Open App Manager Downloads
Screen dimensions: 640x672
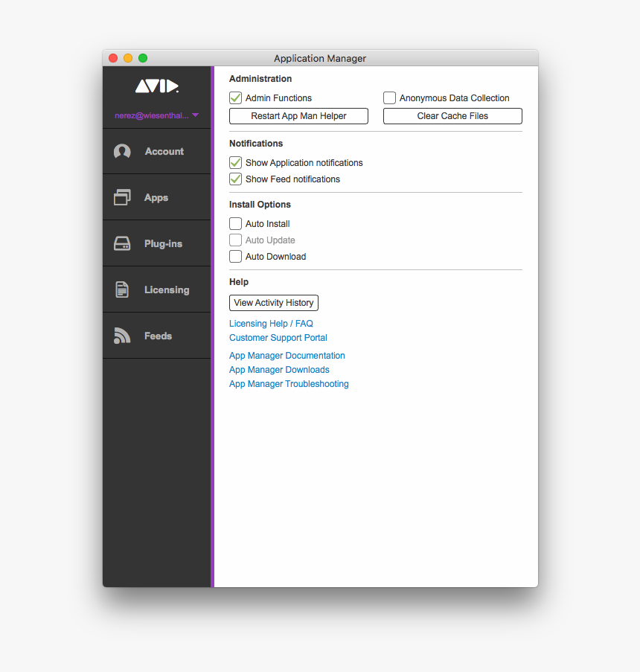point(279,369)
